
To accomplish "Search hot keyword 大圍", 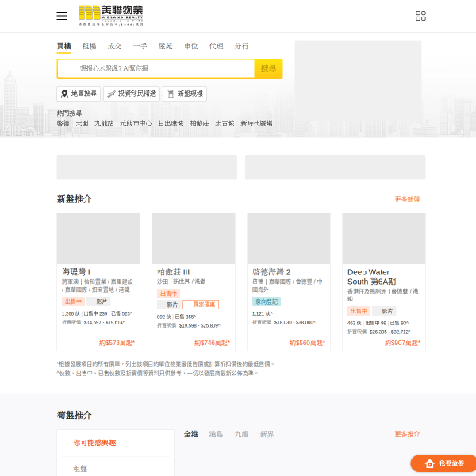I will [x=82, y=123].
